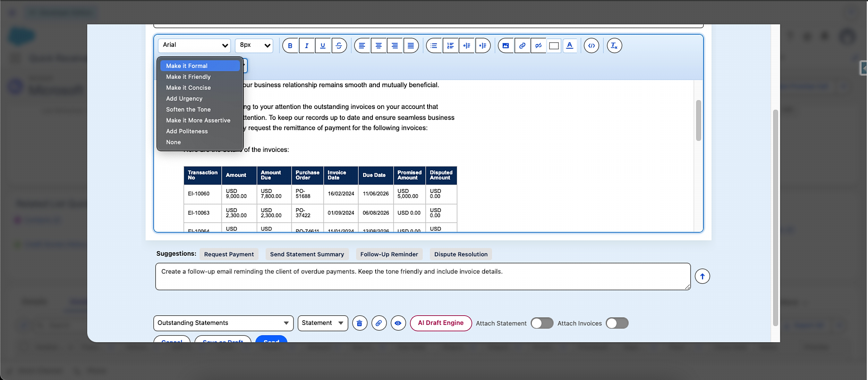Insert a numbered list
This screenshot has width=868, height=380.
pyautogui.click(x=450, y=46)
